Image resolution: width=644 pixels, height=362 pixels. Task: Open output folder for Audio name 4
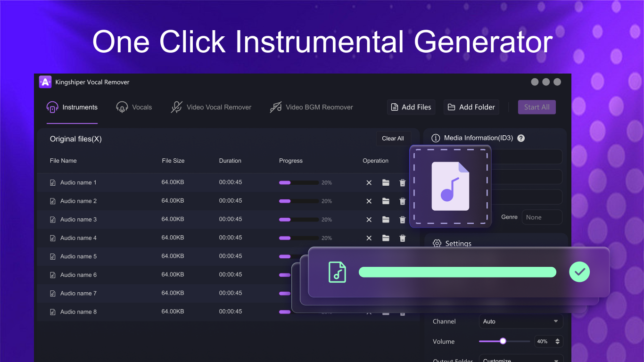(x=386, y=238)
